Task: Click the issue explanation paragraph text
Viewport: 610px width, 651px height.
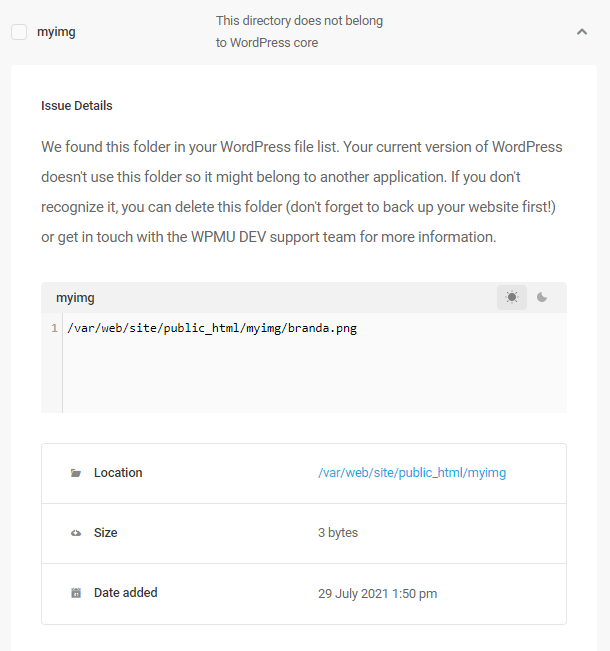Action: point(302,192)
